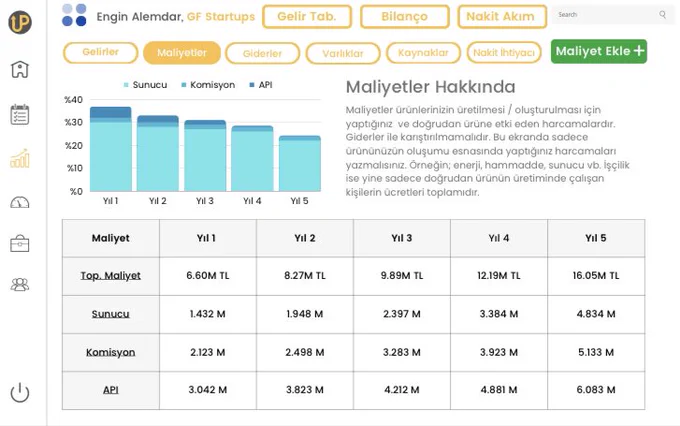Switch to the Giderler tab
The image size is (680, 426).
262,53
